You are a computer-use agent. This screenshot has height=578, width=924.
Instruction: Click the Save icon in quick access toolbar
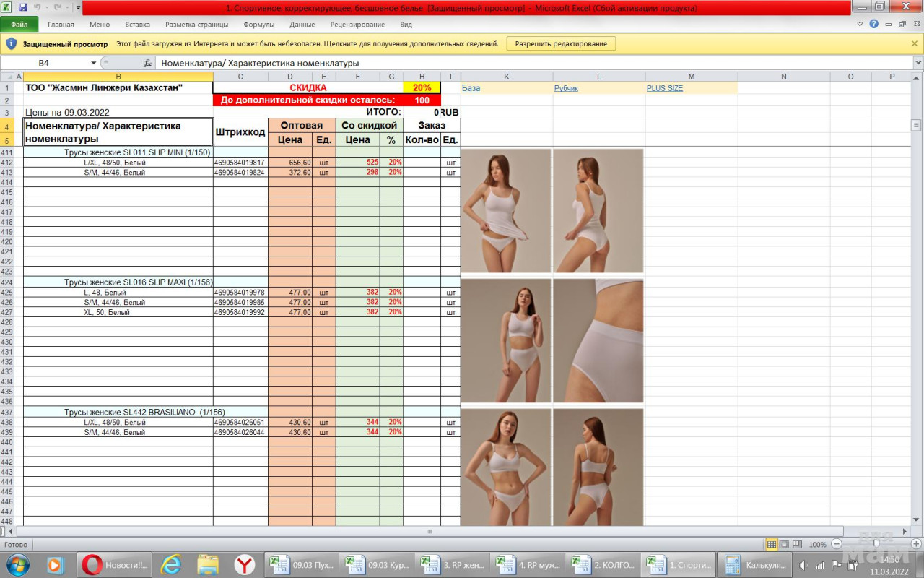23,7
